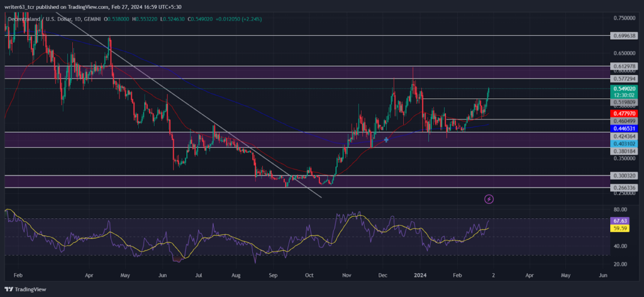Viewport: 644px width, 297px height.
Task: Click the 0.350000 price scale tick
Action: (x=625, y=158)
